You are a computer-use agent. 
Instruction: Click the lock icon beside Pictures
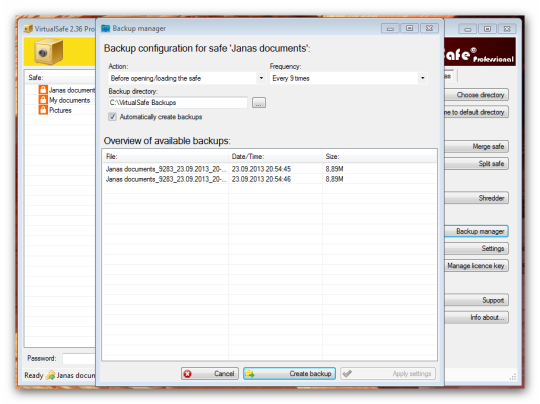coord(43,110)
